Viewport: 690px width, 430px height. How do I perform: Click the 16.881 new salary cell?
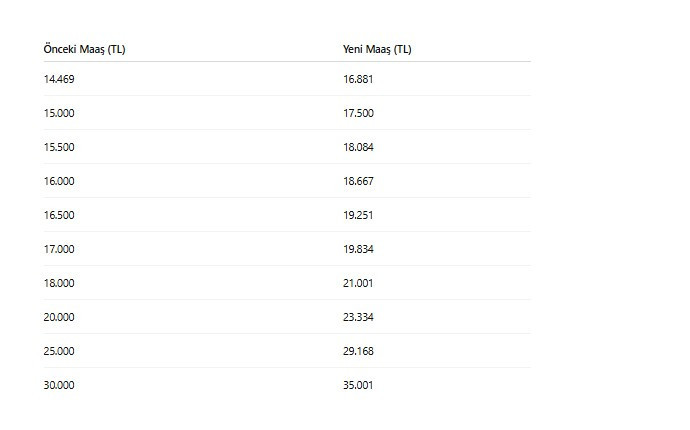[358, 79]
